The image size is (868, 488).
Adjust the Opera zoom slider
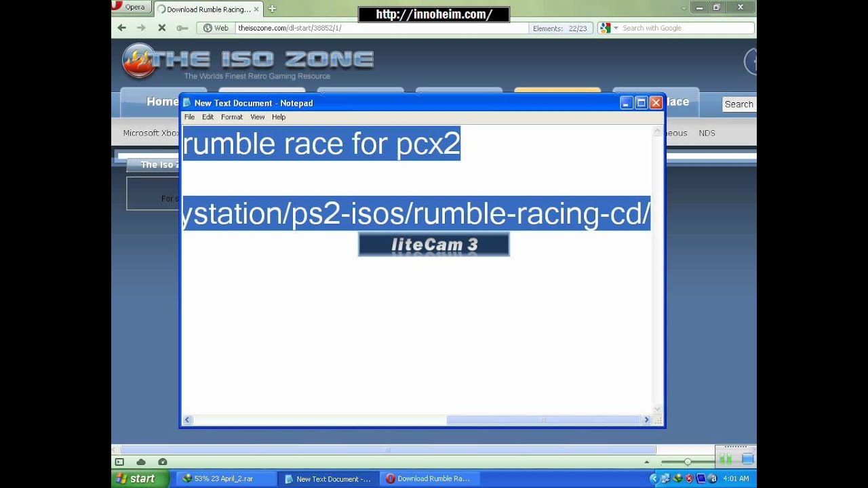(688, 462)
